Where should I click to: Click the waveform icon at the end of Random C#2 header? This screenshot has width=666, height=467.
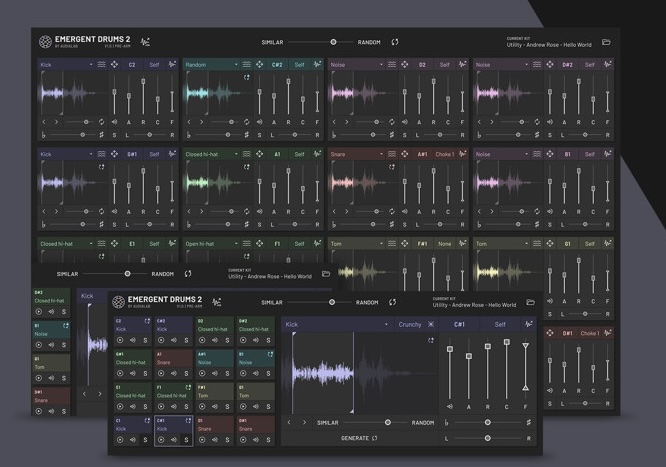coord(317,65)
